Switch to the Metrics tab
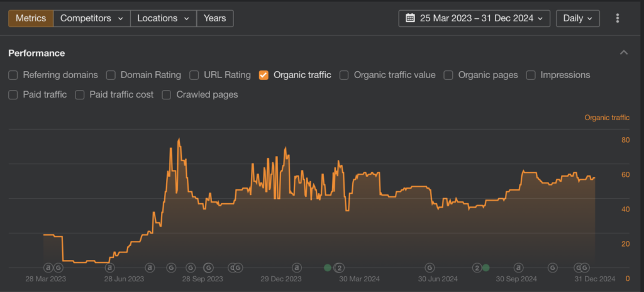644x292 pixels. point(31,18)
